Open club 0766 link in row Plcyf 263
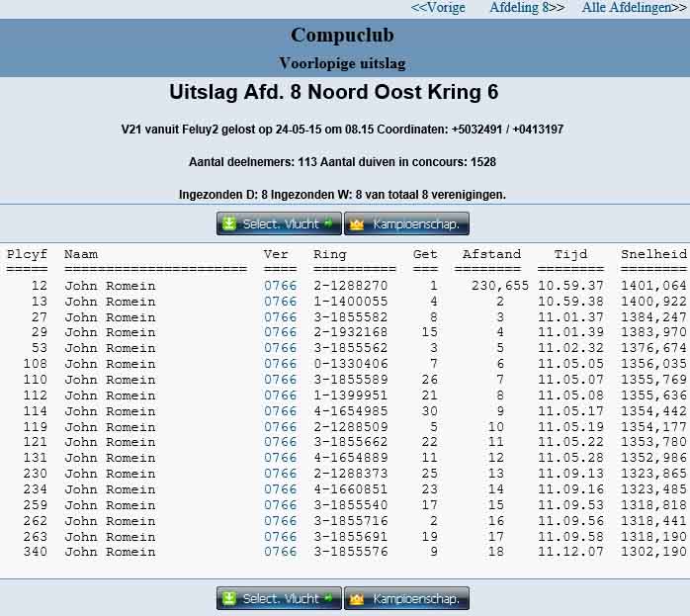Viewport: 690px width, 616px height. point(281,537)
